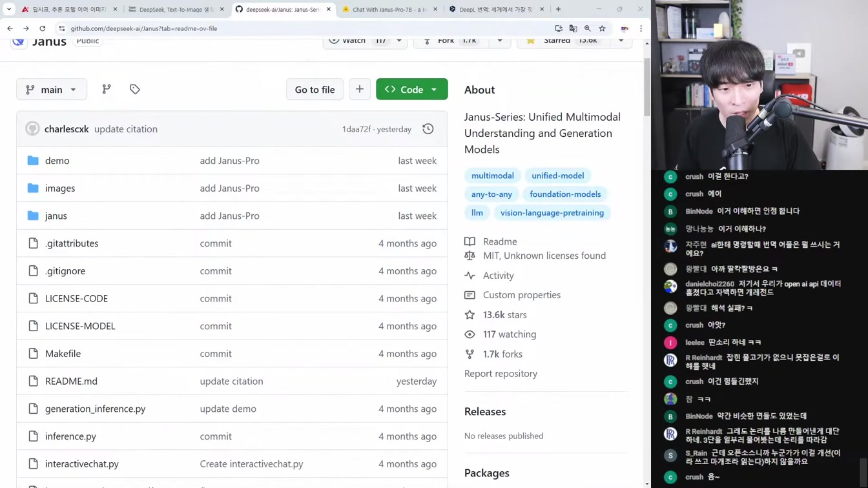Viewport: 868px width, 488px height.
Task: Click the file icon beside .gitattributes
Action: tap(33, 243)
